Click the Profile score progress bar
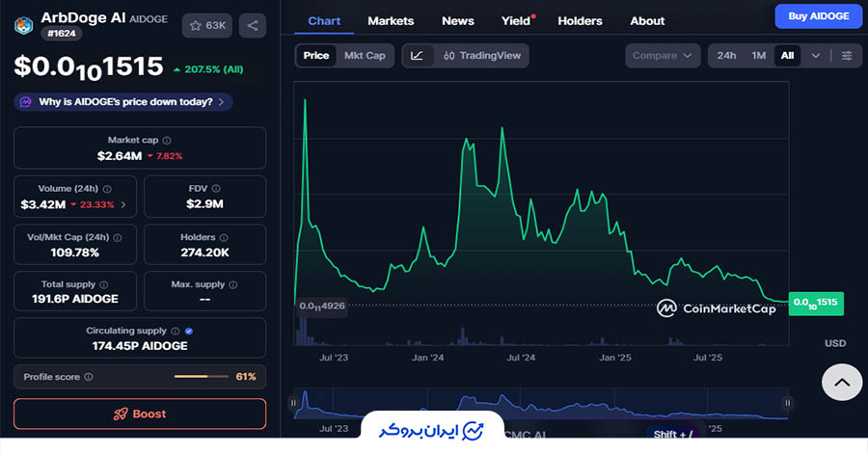Image resolution: width=868 pixels, height=454 pixels. 201,377
